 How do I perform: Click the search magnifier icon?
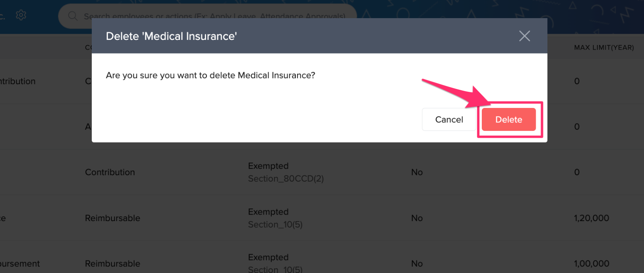[x=73, y=16]
